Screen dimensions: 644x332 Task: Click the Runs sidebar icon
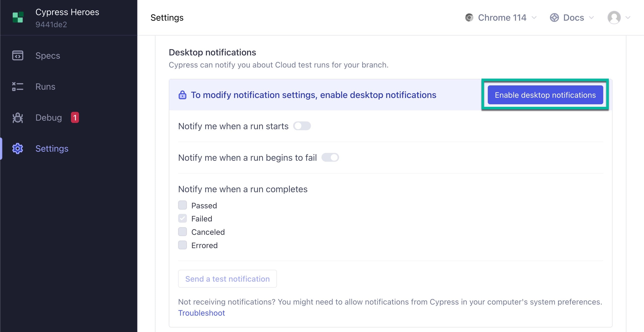[x=18, y=86]
